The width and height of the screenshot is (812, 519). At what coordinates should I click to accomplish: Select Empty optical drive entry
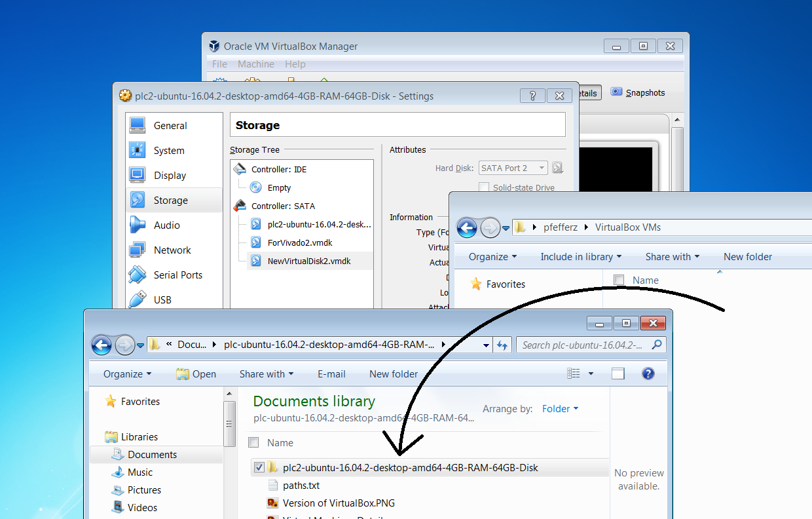tap(271, 187)
